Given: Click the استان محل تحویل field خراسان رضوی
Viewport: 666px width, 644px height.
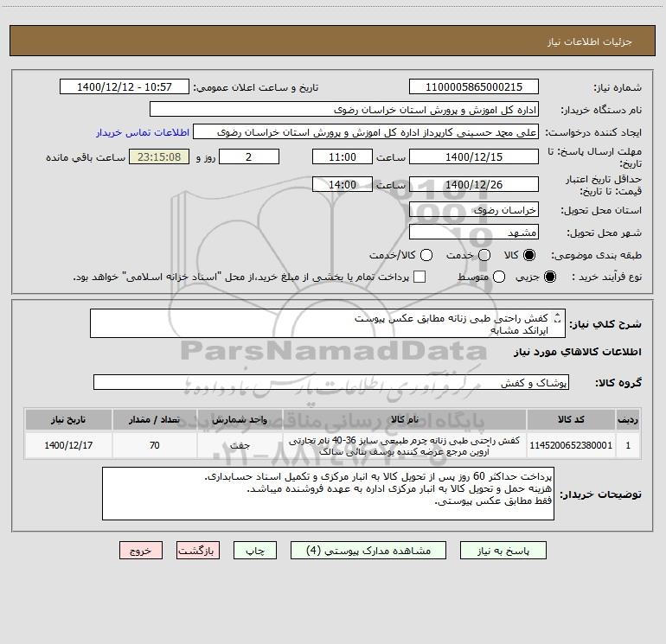Looking at the screenshot, I should tap(474, 209).
